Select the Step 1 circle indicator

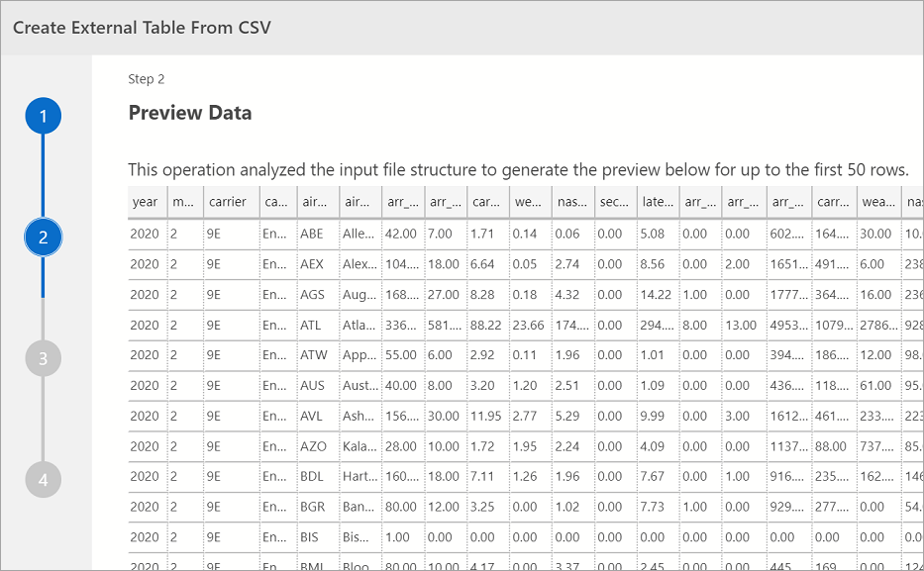click(x=44, y=115)
